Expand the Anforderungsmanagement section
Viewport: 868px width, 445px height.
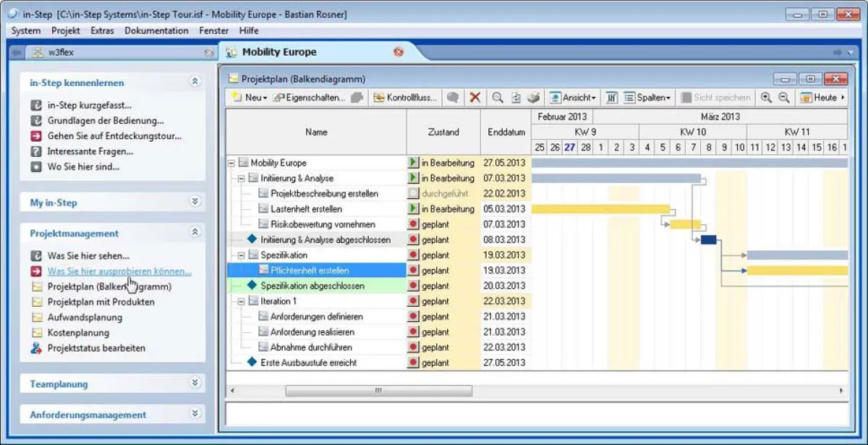[x=194, y=414]
